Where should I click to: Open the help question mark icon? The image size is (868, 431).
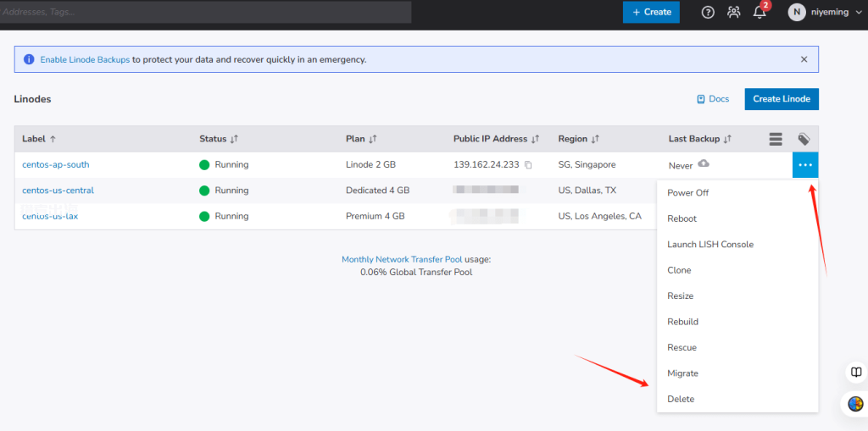708,12
